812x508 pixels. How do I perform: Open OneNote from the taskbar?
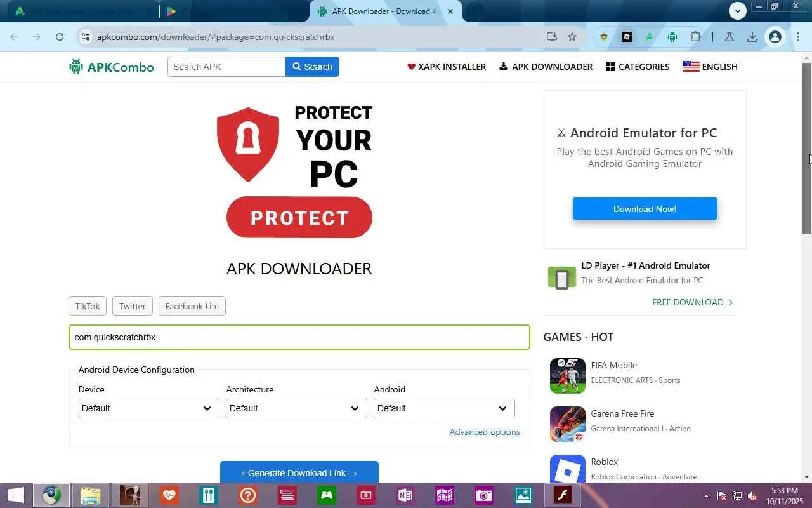pos(405,495)
